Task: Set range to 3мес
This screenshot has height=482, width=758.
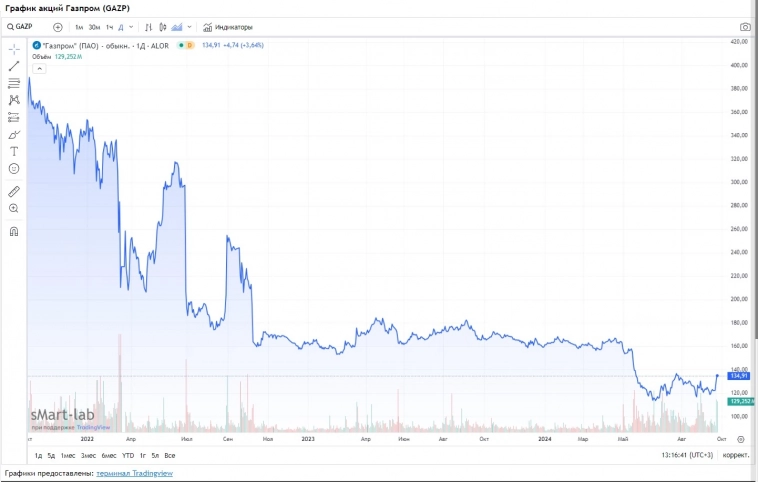Action: pyautogui.click(x=88, y=455)
